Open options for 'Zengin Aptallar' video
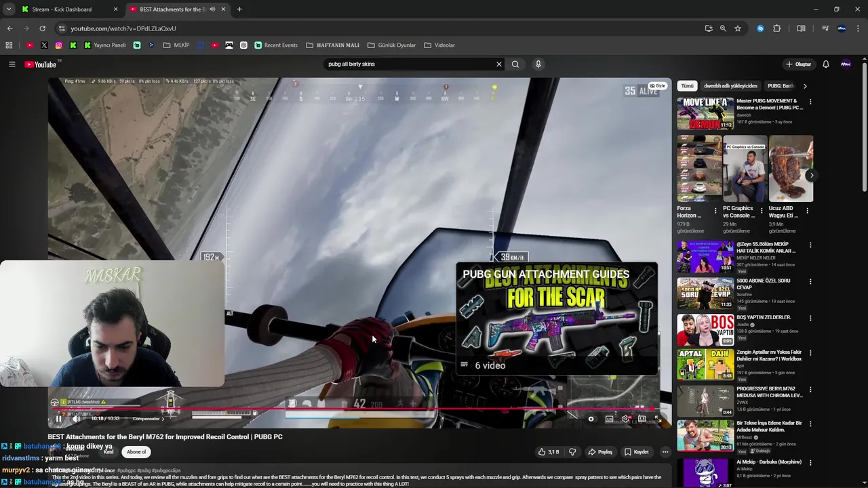Viewport: 868px width, 488px height. 810,353
